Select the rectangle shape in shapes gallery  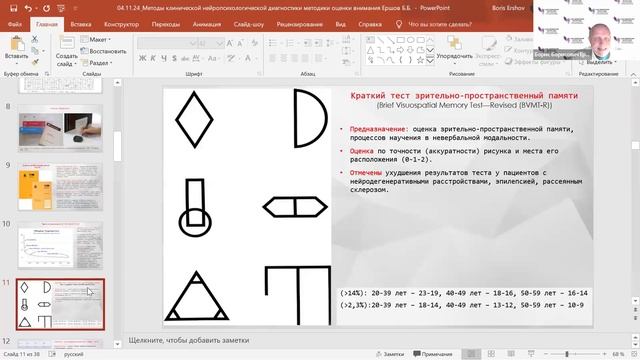(400, 40)
